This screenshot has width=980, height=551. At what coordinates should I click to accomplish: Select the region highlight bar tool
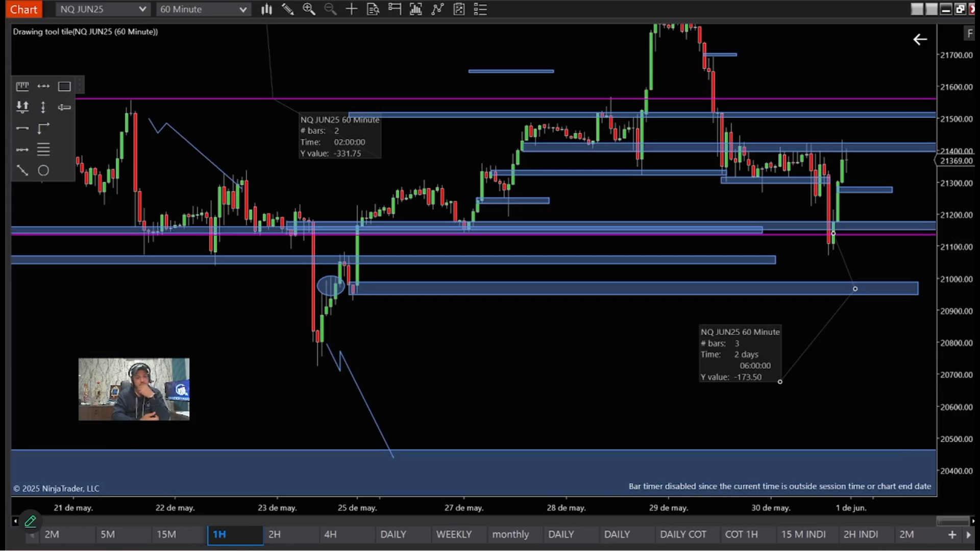(64, 107)
